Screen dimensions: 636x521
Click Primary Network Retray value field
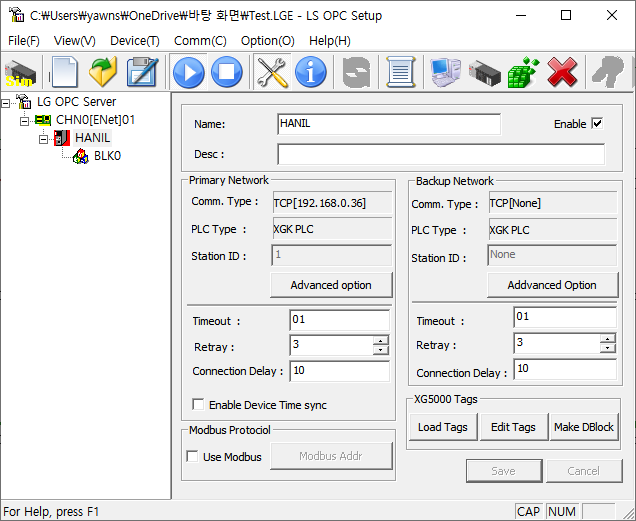pyautogui.click(x=332, y=345)
